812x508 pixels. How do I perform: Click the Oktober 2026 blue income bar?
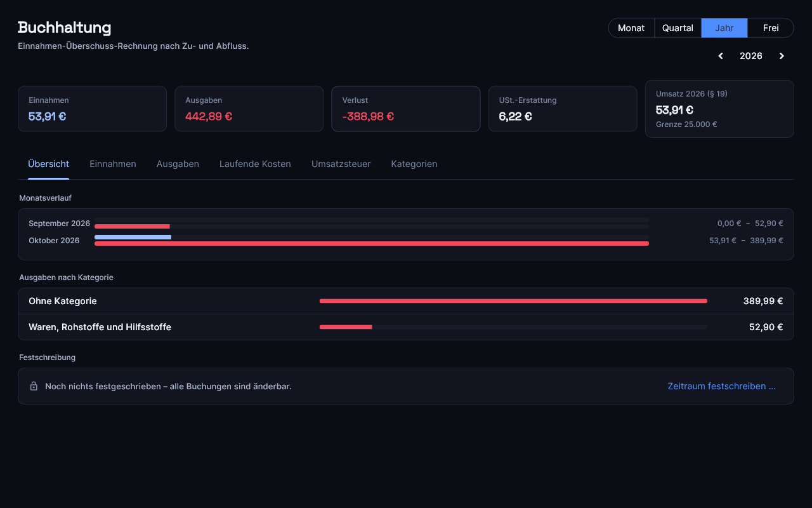(133, 237)
